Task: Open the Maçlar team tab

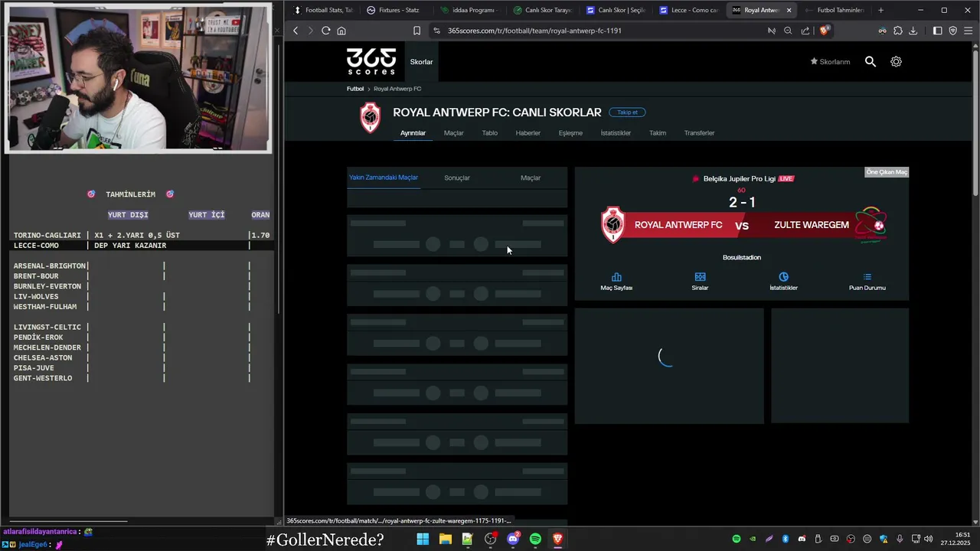Action: (454, 133)
